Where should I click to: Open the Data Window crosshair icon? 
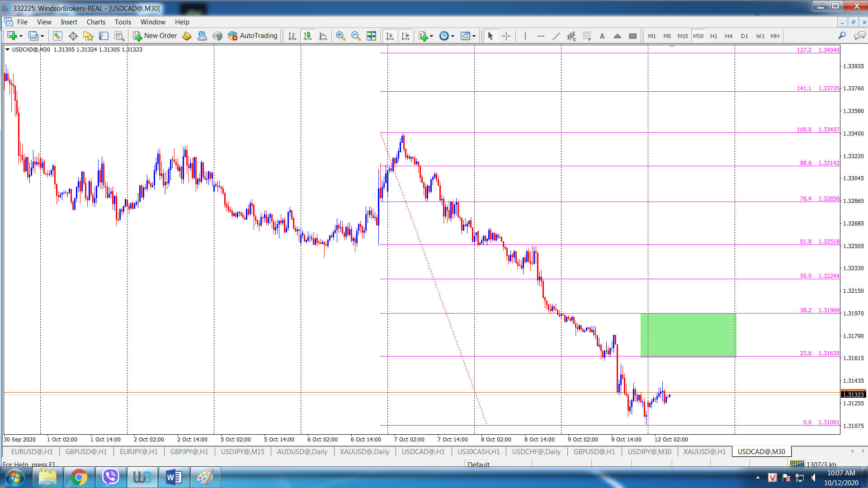(x=73, y=36)
